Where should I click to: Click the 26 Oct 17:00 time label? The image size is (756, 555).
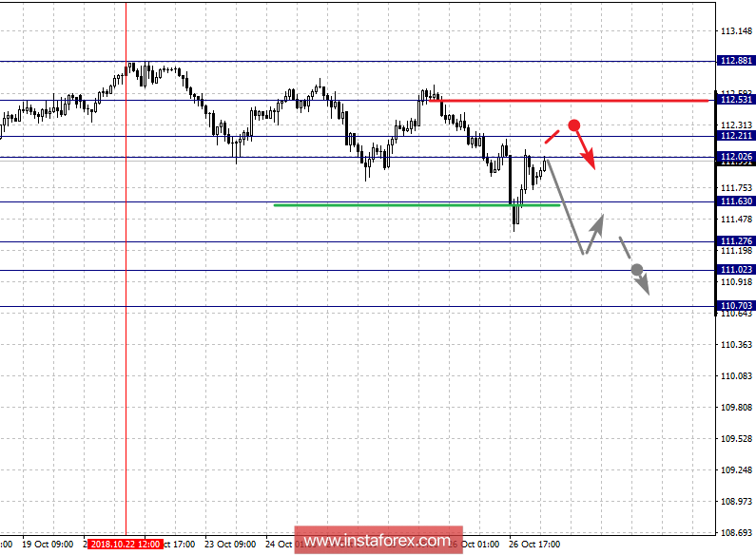534,544
